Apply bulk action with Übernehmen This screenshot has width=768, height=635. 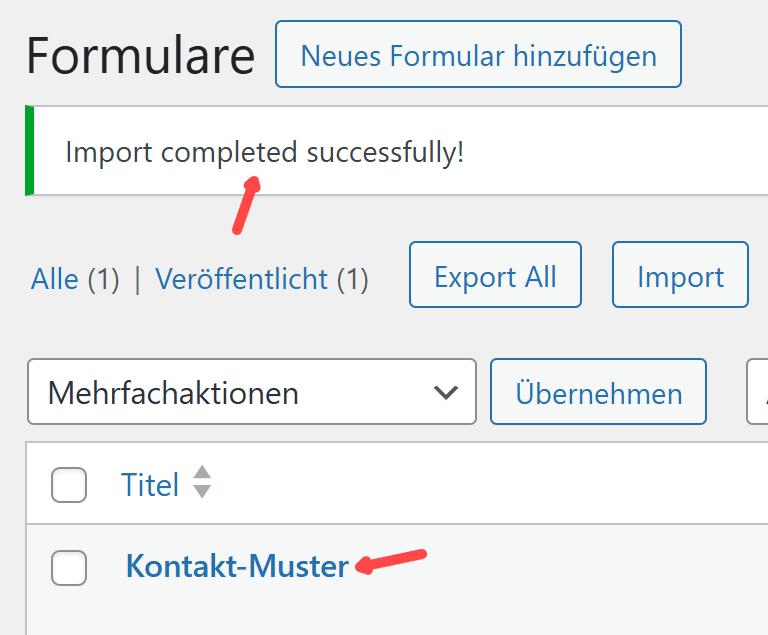coord(598,392)
